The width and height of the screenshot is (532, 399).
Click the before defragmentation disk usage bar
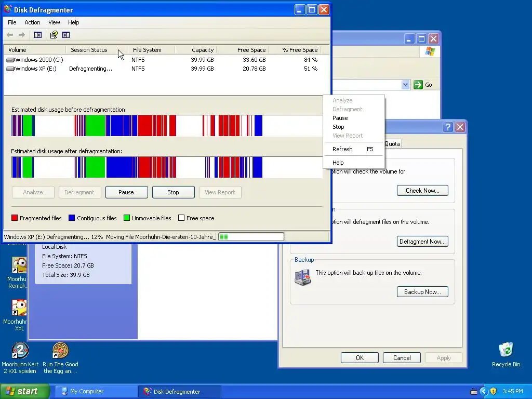coord(167,126)
